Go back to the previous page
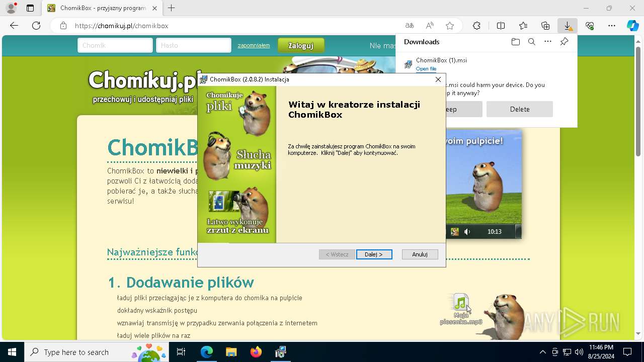644x362 pixels. click(14, 26)
